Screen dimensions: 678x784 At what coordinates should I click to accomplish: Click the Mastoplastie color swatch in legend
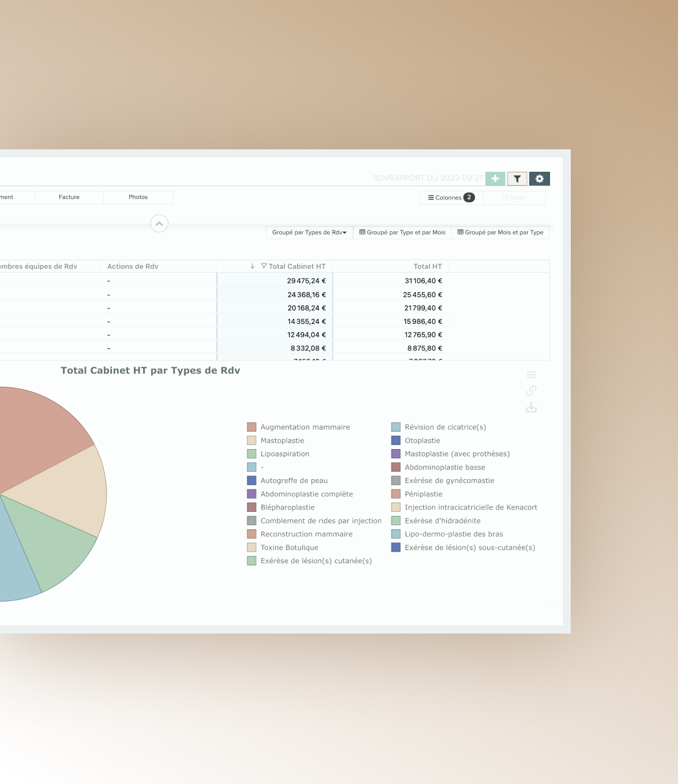click(x=252, y=440)
